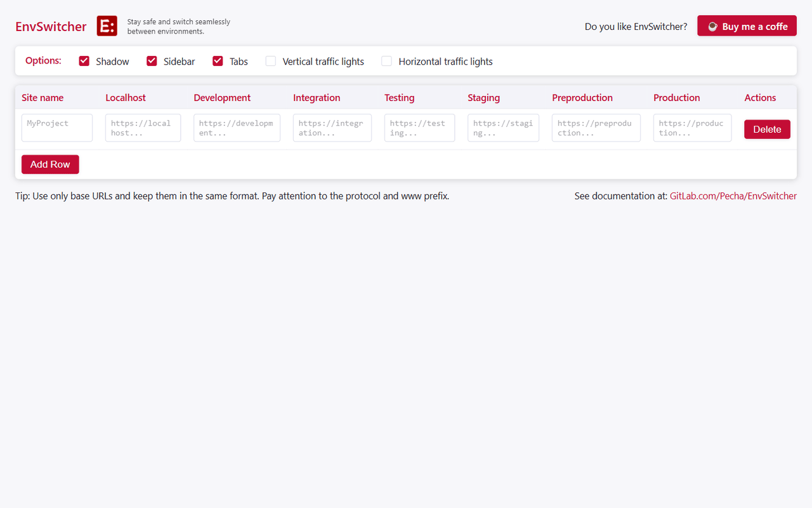This screenshot has width=812, height=508.
Task: Focus the Site name MyProject input
Action: [x=57, y=128]
